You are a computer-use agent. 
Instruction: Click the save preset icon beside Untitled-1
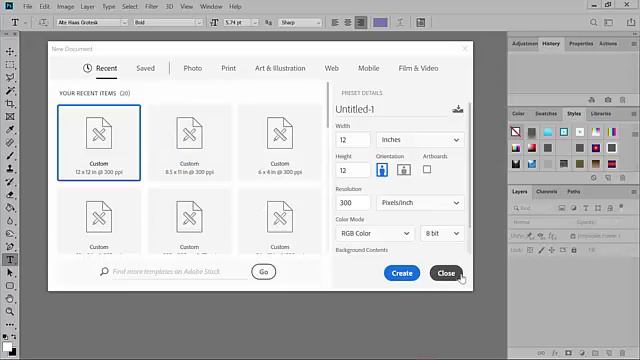point(458,109)
